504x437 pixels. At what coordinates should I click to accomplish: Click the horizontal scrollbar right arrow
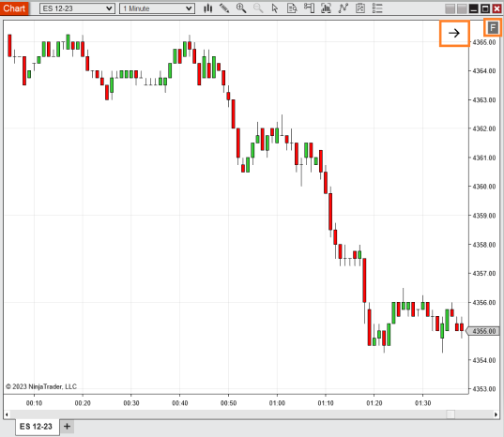click(496, 414)
